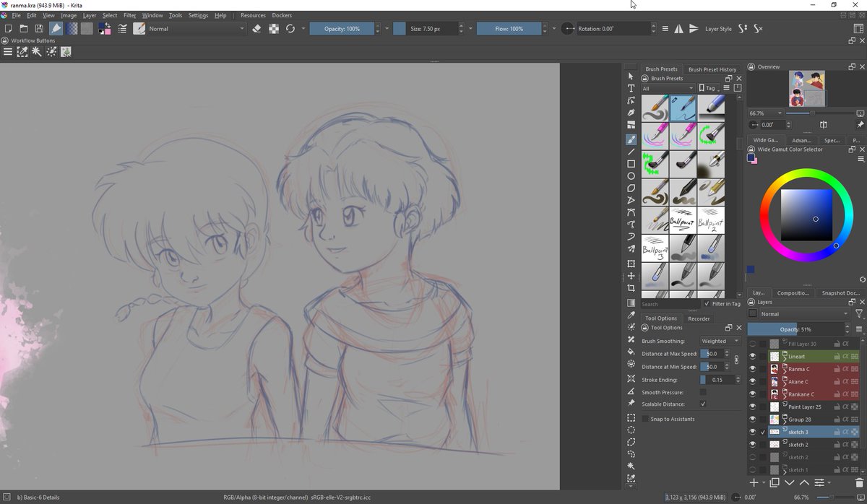
Task: Move layer down with chevron icon
Action: [789, 482]
